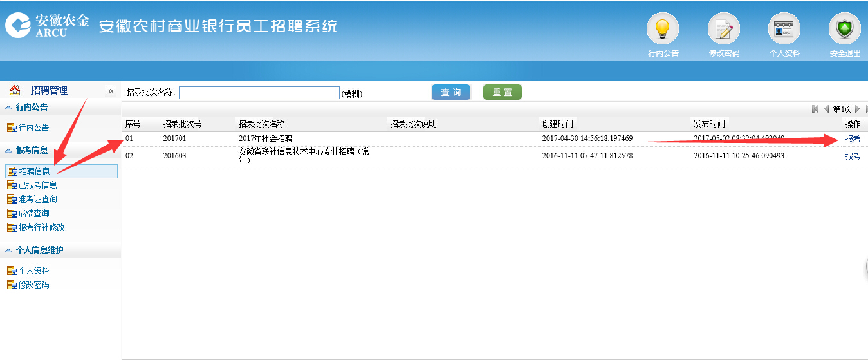Click 报考 link for batch 201603
The image size is (868, 360).
point(853,156)
